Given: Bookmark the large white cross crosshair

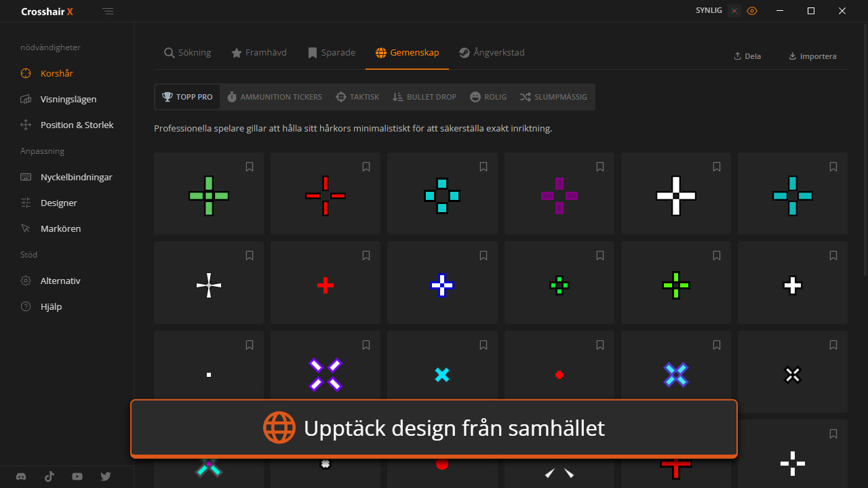Looking at the screenshot, I should tap(717, 167).
